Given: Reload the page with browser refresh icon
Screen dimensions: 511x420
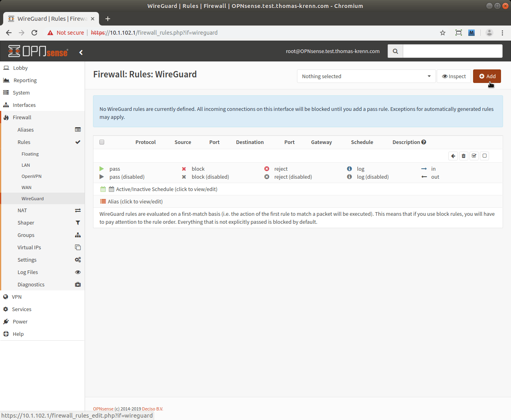Looking at the screenshot, I should pyautogui.click(x=34, y=33).
